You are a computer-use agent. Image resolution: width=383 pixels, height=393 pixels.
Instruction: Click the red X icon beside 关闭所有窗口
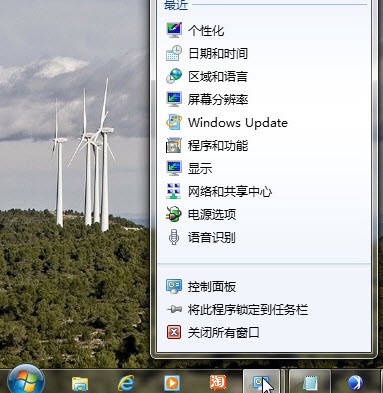click(x=174, y=332)
